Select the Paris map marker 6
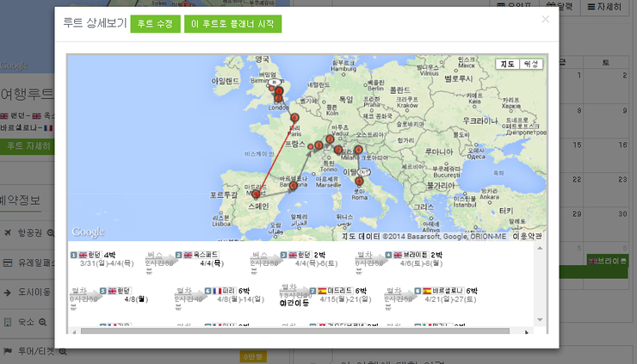 click(294, 118)
